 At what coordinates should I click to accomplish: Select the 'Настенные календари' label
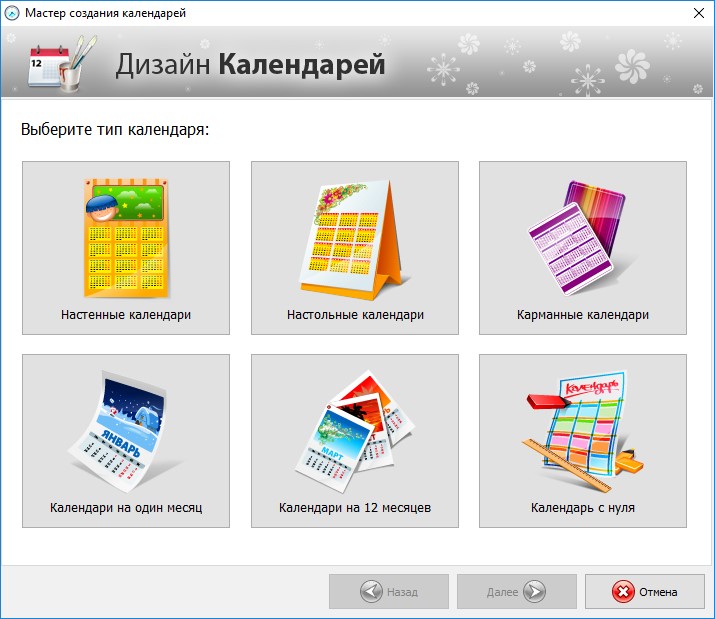(126, 314)
